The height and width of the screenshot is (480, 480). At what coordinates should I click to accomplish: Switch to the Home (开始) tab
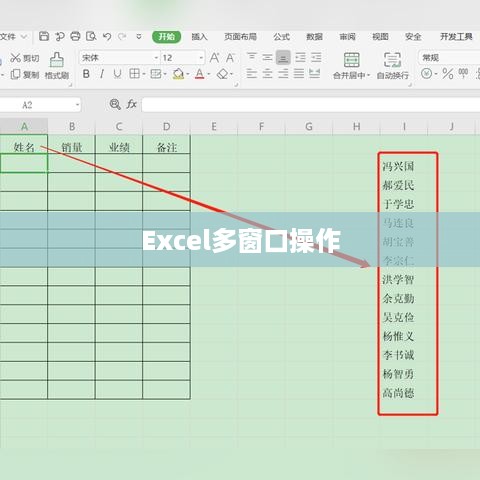click(166, 36)
